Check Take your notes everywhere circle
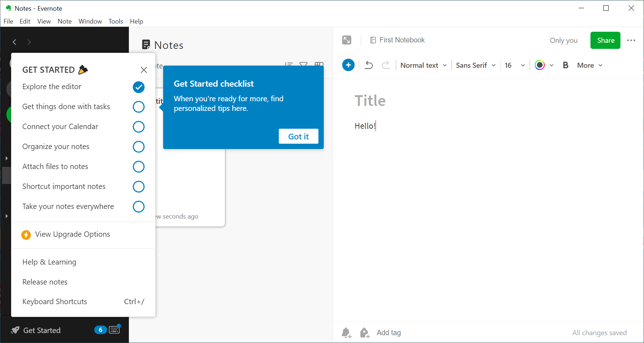The width and height of the screenshot is (644, 343). (139, 206)
